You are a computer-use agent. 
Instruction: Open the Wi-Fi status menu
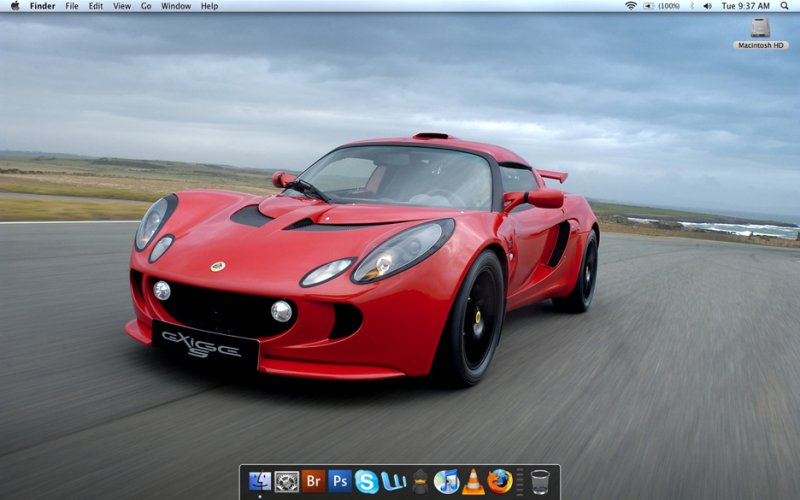point(631,6)
